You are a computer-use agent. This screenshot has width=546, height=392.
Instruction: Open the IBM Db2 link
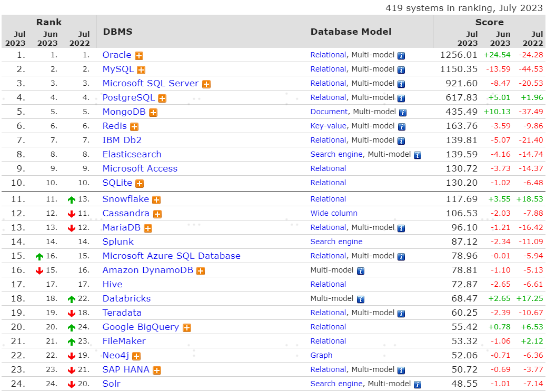point(122,140)
